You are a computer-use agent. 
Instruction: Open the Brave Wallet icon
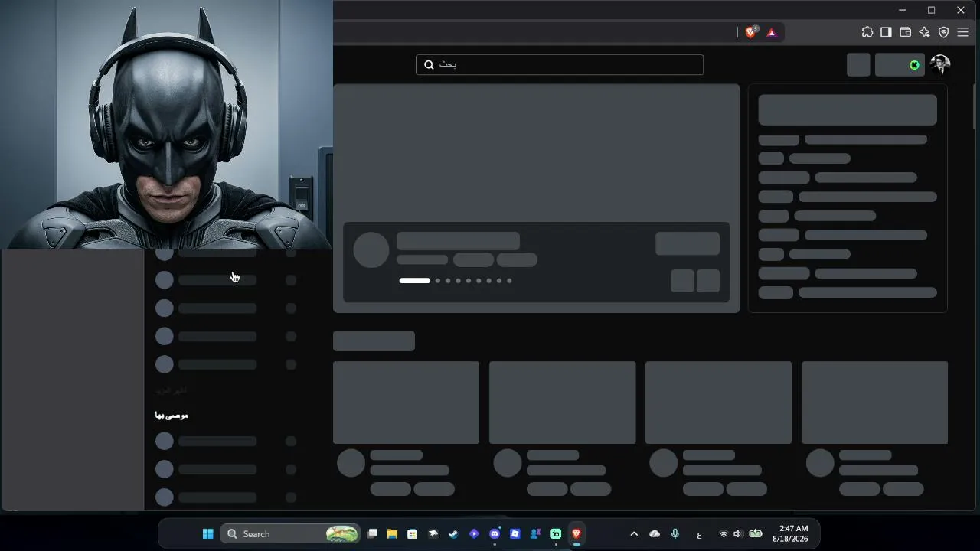click(905, 32)
